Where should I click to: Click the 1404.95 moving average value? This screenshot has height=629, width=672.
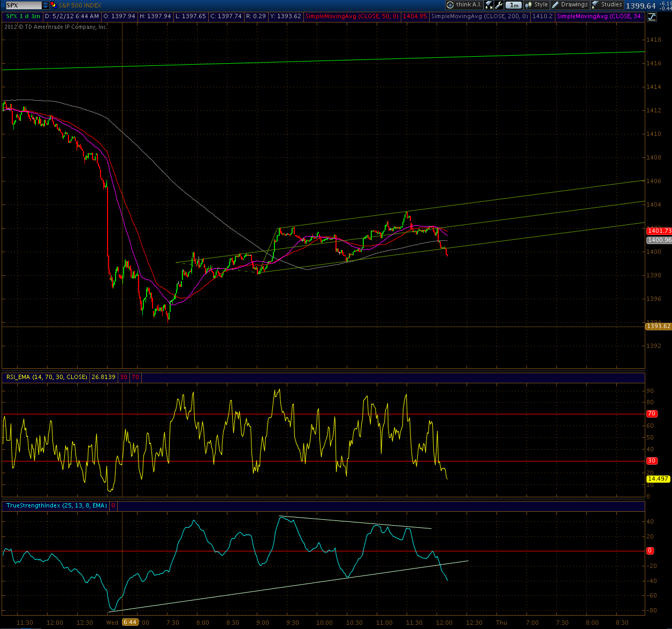pyautogui.click(x=415, y=17)
